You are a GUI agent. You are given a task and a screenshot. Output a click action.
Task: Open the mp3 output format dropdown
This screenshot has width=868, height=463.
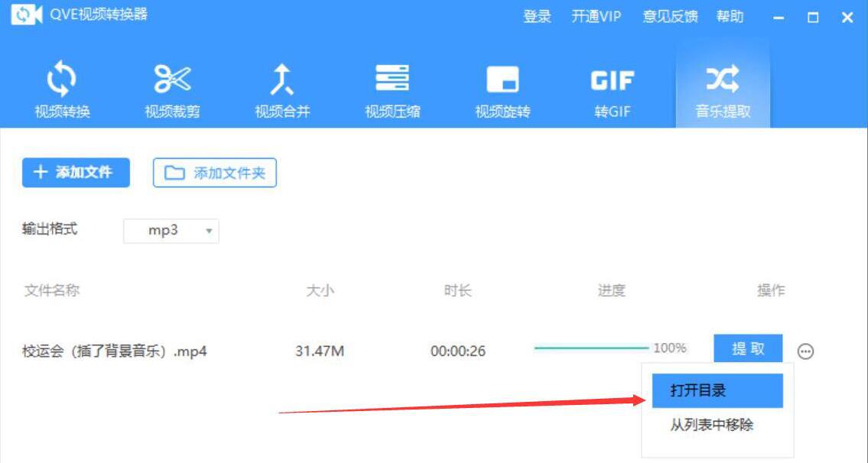coord(170,230)
